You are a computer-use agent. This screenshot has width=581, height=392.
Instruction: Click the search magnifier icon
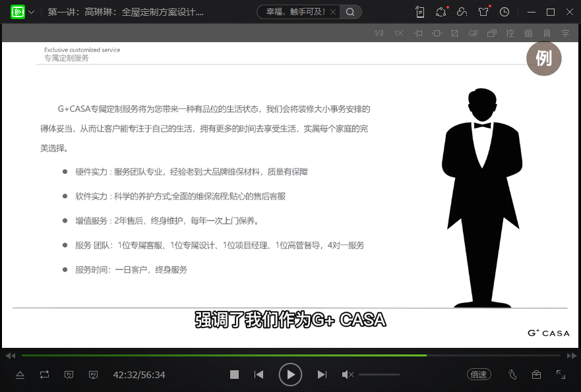350,12
